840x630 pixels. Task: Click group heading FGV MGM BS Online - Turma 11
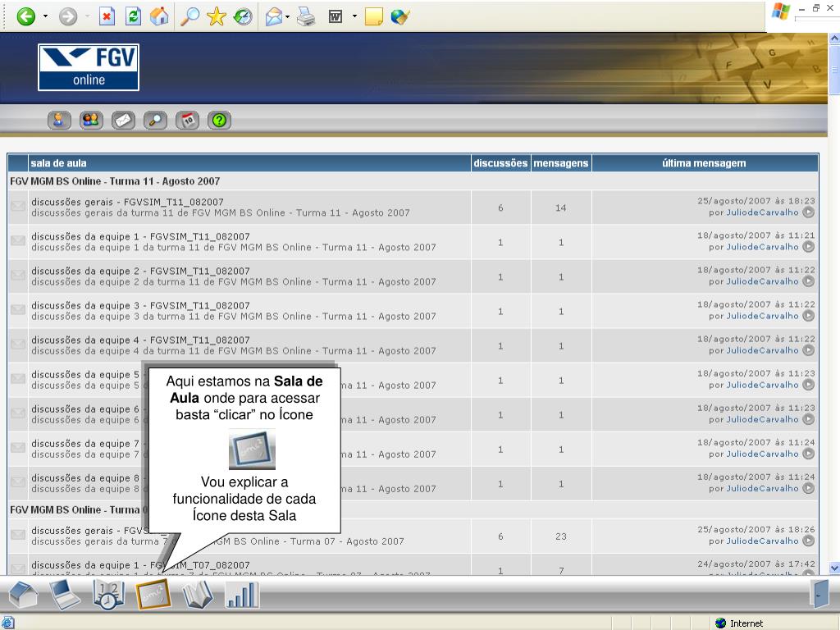(x=115, y=181)
